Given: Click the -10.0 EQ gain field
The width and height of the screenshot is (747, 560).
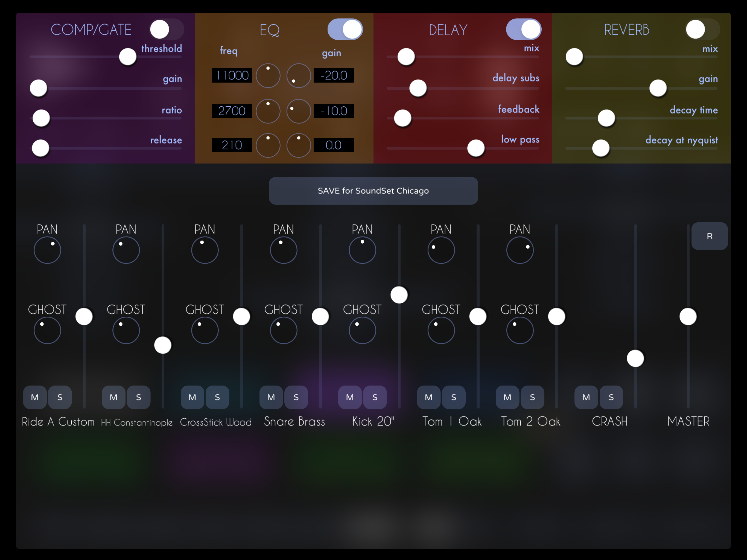Looking at the screenshot, I should [x=333, y=111].
